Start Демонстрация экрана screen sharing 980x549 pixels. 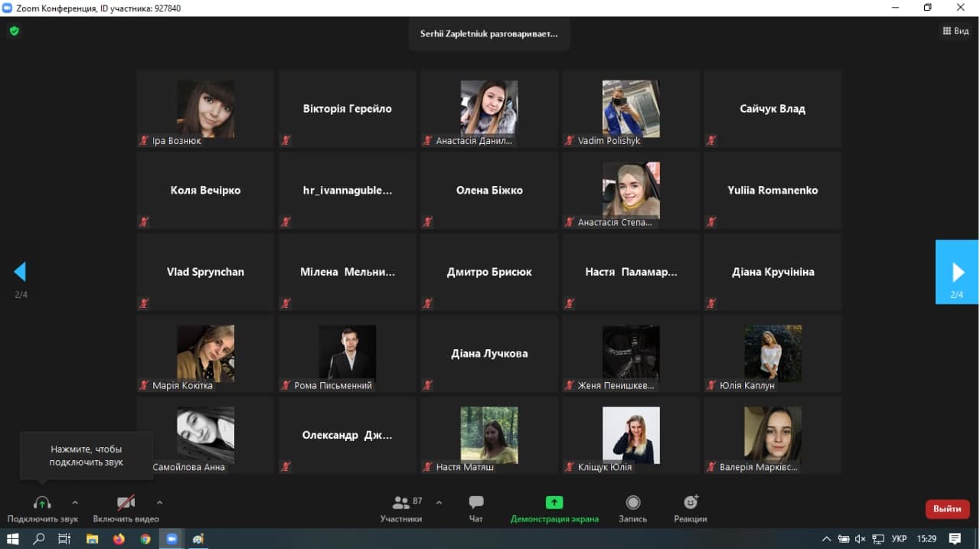(x=554, y=503)
